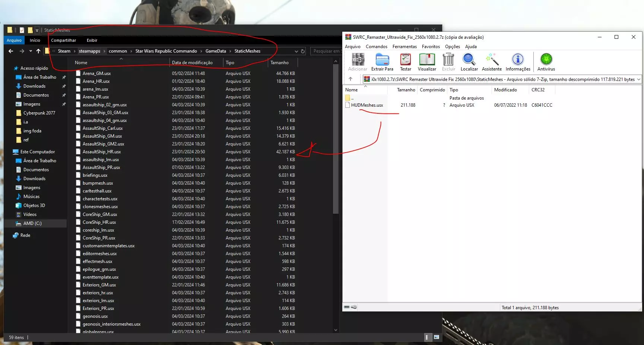Click the key icon in WinRAR status bar
Screen dimensions: 644x345
354,307
